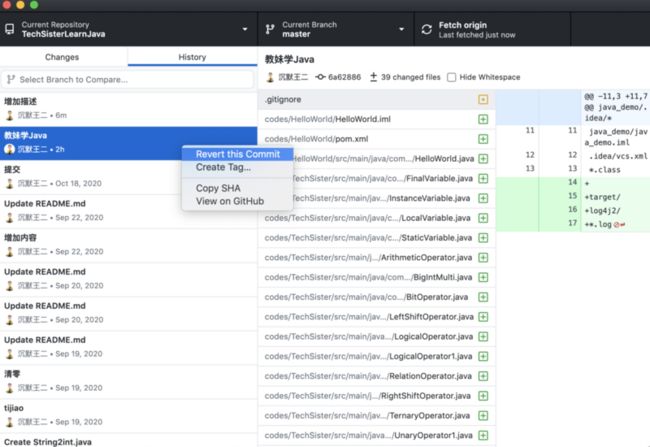Screen dimensions: 650x447
Task: Click the Select Branch to Compare field
Action: 128,80
